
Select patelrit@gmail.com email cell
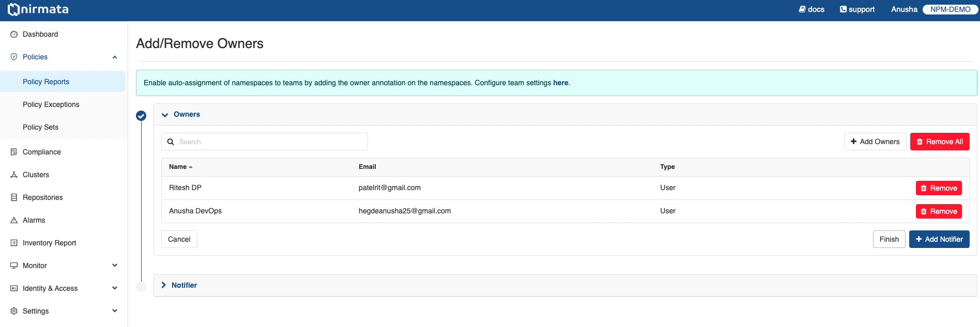(390, 188)
